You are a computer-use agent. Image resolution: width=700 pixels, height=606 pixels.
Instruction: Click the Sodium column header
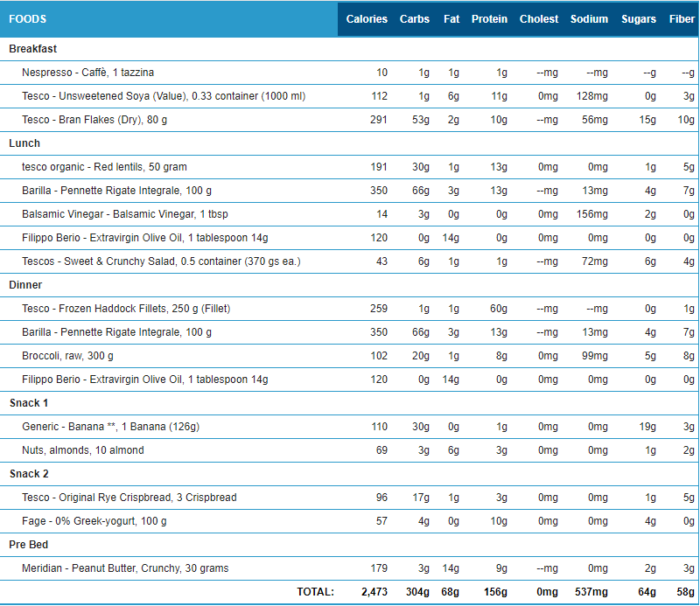(x=589, y=19)
